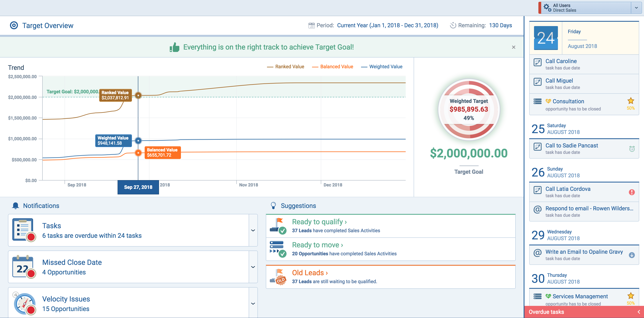This screenshot has height=318, width=644.
Task: Toggle the Balanced Value legend entry
Action: (x=333, y=66)
